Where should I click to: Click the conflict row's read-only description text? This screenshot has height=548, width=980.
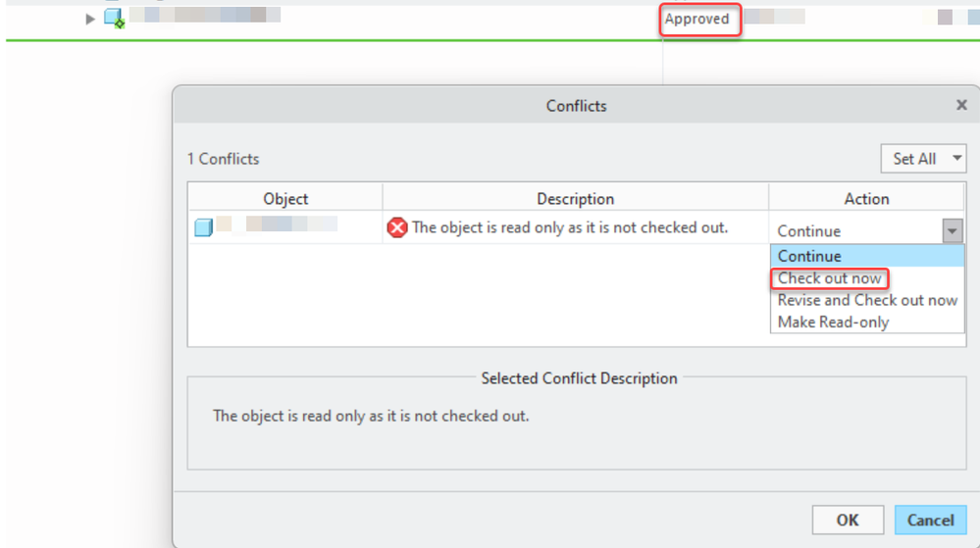point(570,227)
